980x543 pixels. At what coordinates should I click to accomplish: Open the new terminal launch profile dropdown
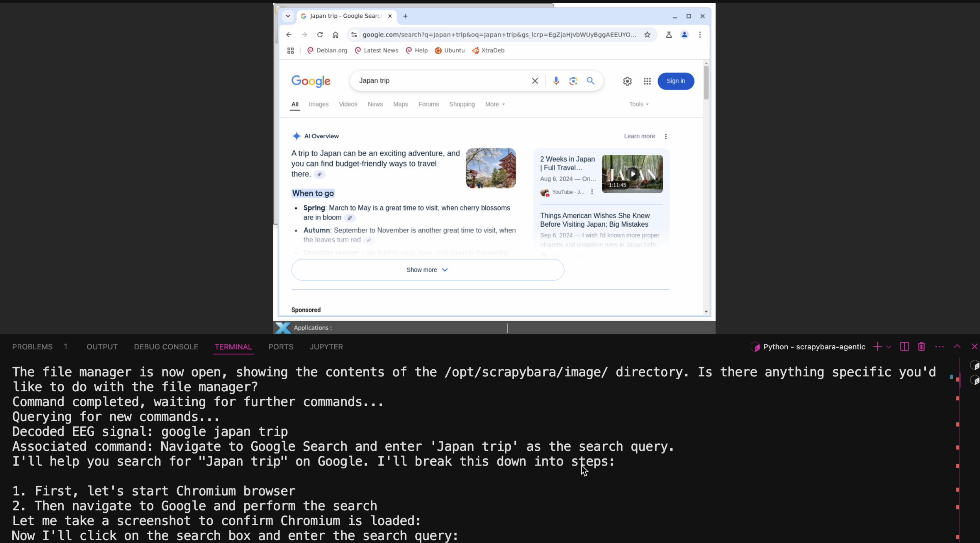pyautogui.click(x=889, y=347)
